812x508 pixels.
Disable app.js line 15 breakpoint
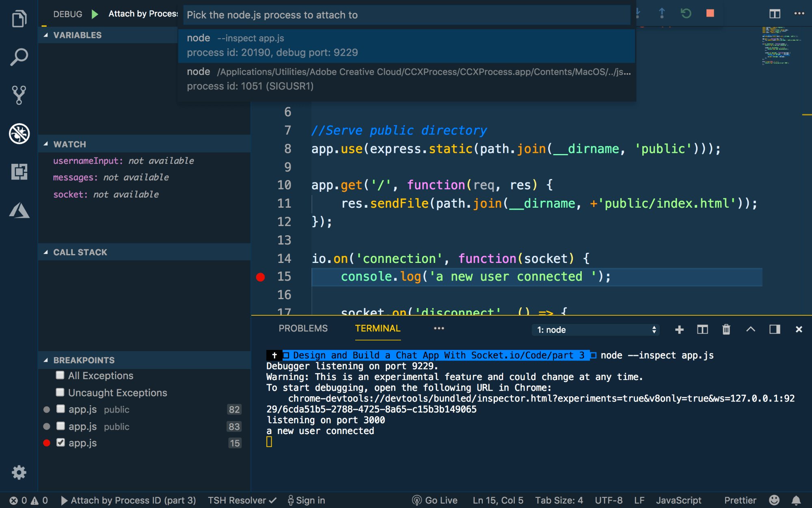(60, 443)
